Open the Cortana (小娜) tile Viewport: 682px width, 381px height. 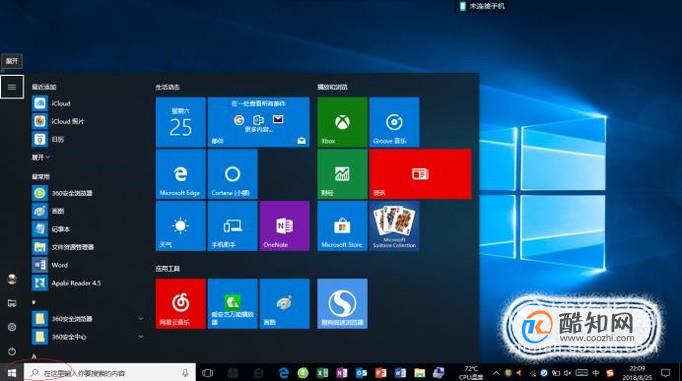[232, 174]
